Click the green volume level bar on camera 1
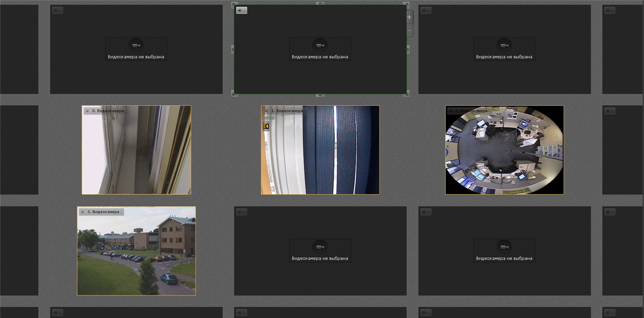 pyautogui.click(x=269, y=118)
